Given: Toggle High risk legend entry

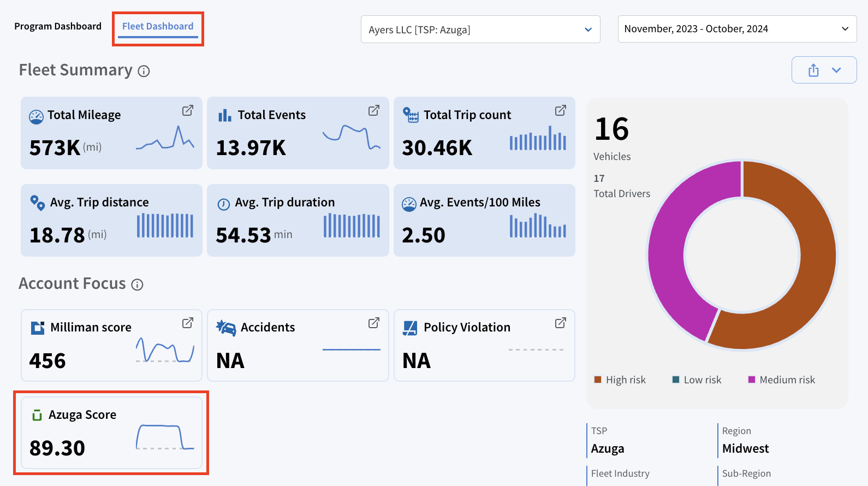Looking at the screenshot, I should pos(620,380).
